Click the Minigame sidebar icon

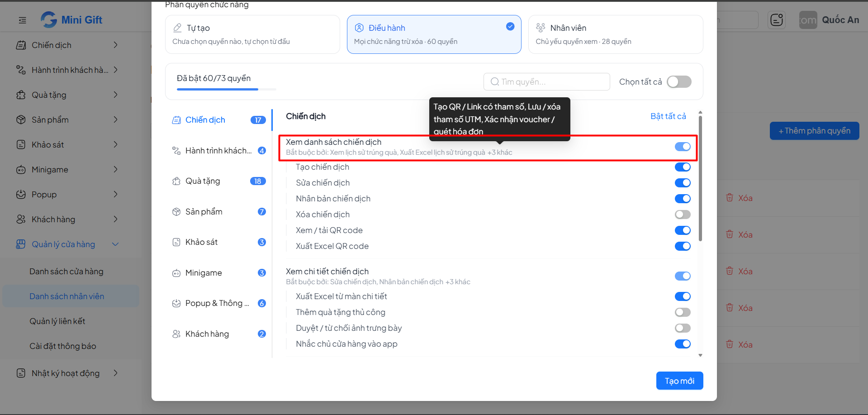coord(21,170)
